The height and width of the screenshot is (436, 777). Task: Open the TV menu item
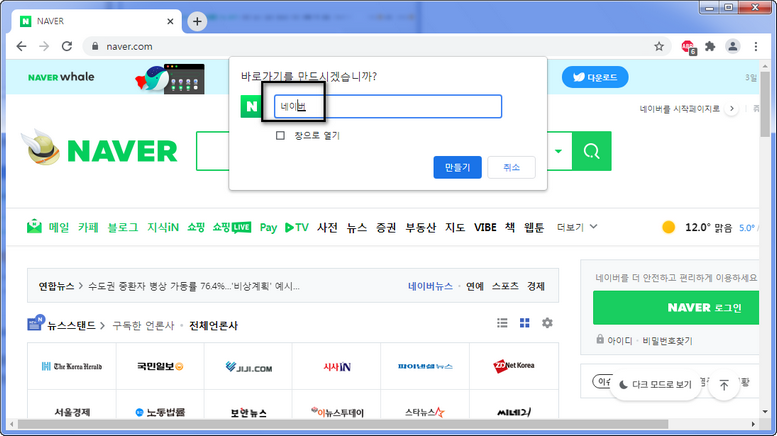click(297, 227)
